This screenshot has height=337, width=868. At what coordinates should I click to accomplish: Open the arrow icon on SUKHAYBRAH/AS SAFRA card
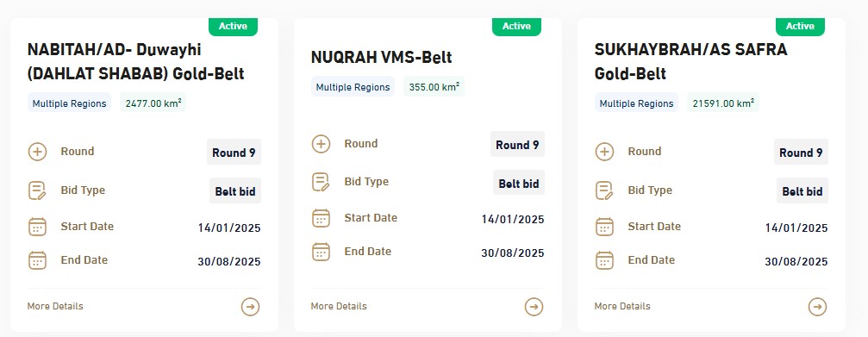817,307
